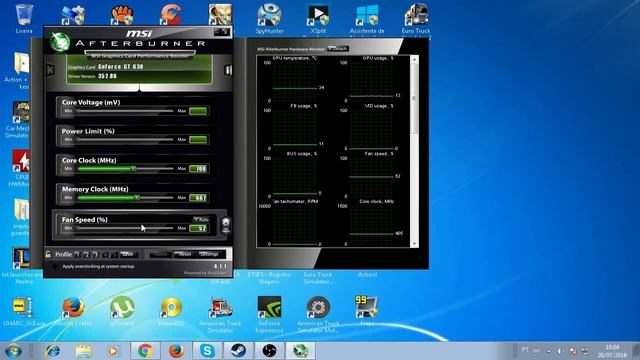The height and width of the screenshot is (360, 640).
Task: Select profile slot 5
Action: pos(114,254)
